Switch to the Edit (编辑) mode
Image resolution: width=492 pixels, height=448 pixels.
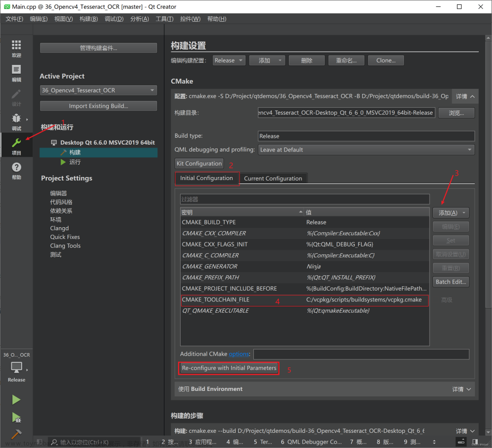pos(16,73)
